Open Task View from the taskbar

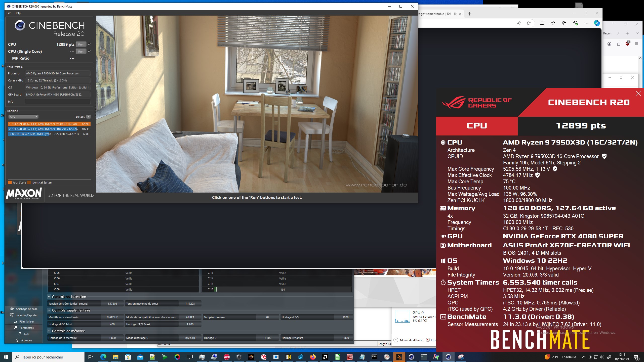click(x=91, y=357)
